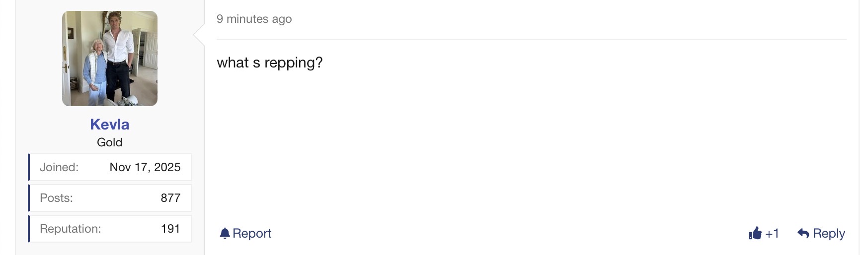Open the Kevla username profile link

click(x=110, y=125)
